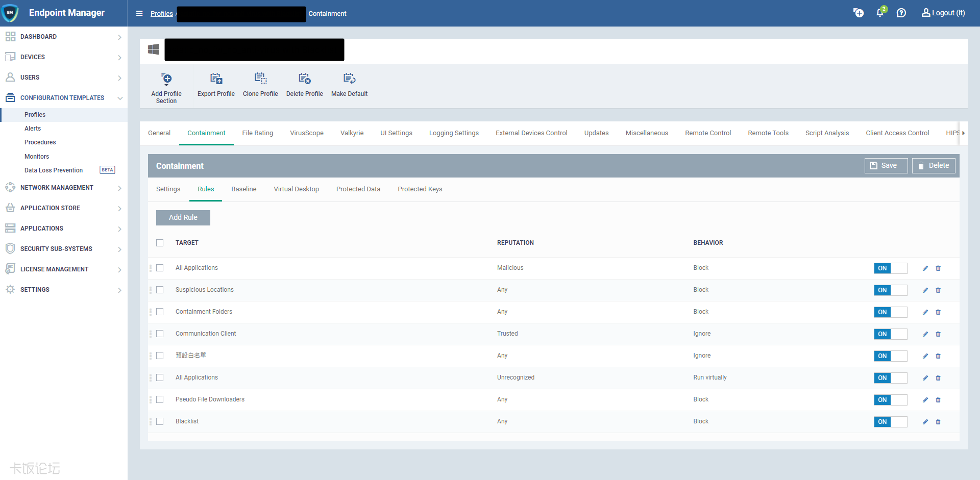Delete the Blacklist rule
This screenshot has width=980, height=480.
click(x=938, y=422)
